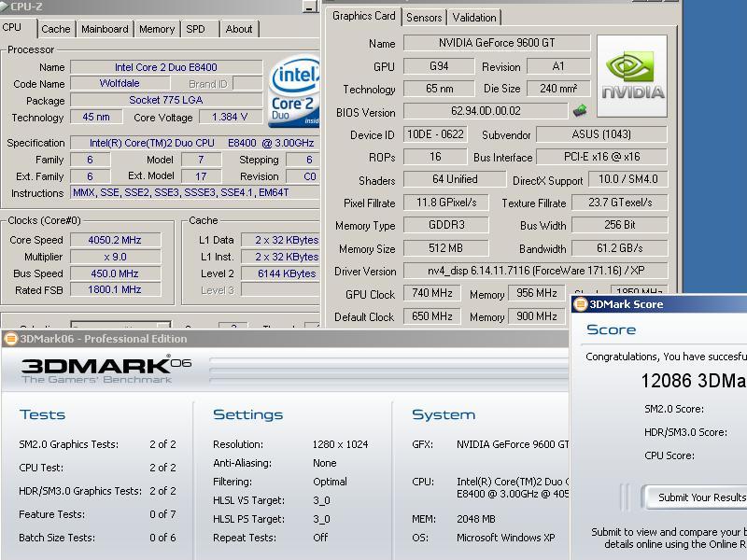The height and width of the screenshot is (560, 747).
Task: Click the Bus Interface value 'PCI-E x16 @ x16'
Action: coord(601,157)
